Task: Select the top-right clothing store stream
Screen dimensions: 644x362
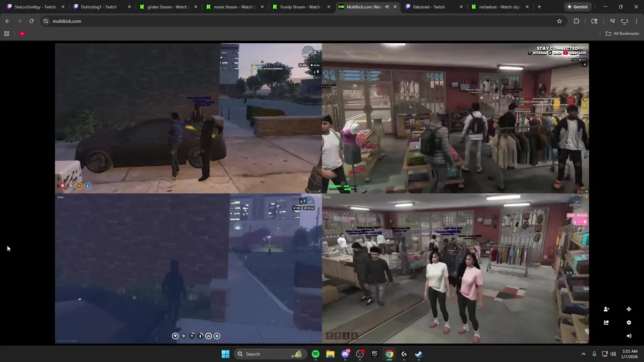Action: (455, 118)
